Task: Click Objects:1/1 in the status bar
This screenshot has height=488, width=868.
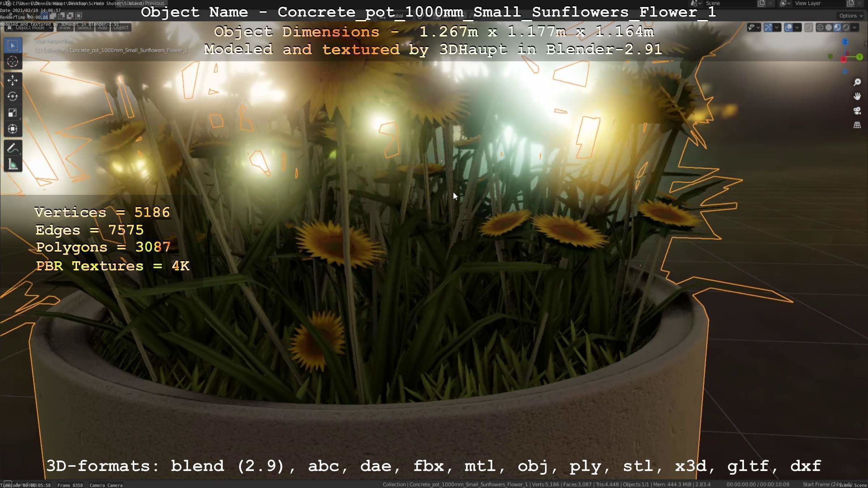Action: click(x=635, y=484)
